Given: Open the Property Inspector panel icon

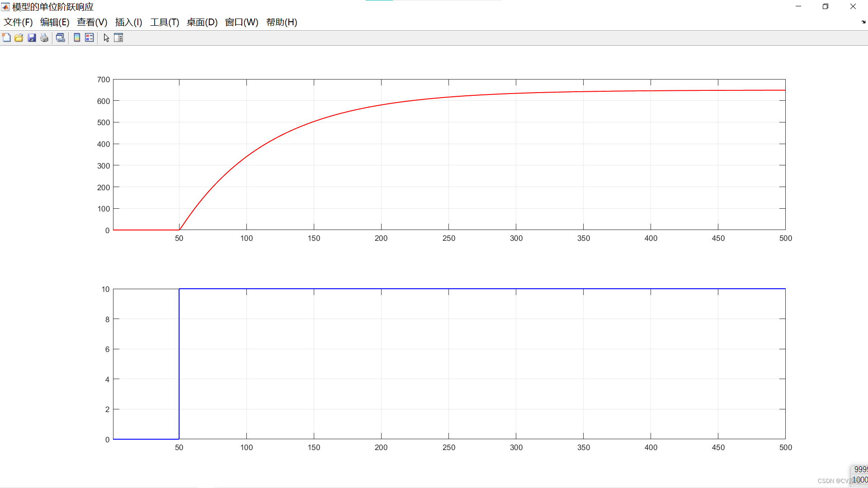Looking at the screenshot, I should coord(118,38).
